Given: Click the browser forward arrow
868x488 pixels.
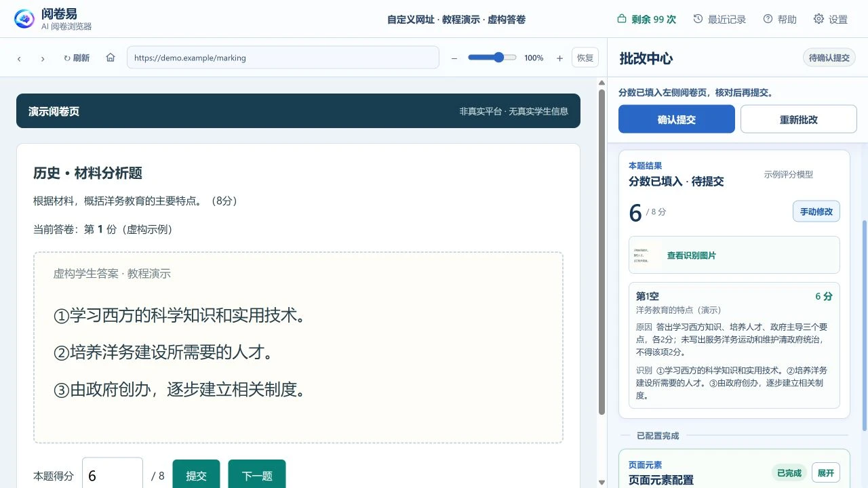Looking at the screenshot, I should click(x=43, y=58).
